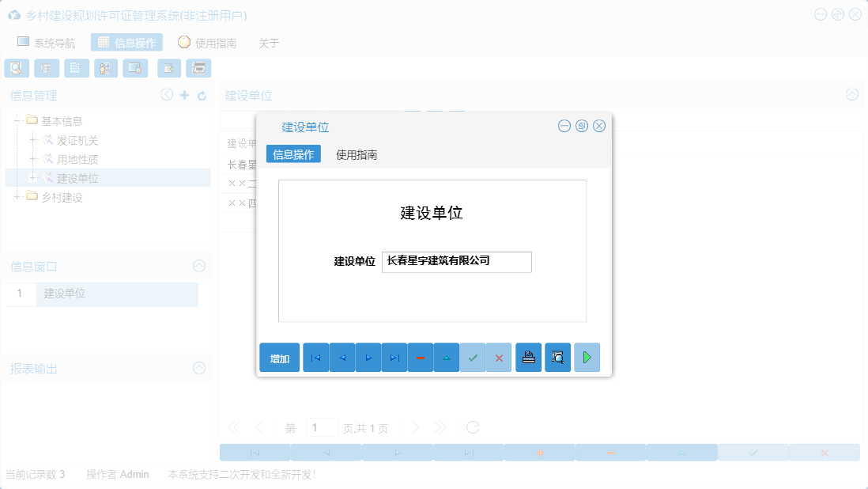Open the window display toolbar icon
The height and width of the screenshot is (489, 868).
coord(134,68)
